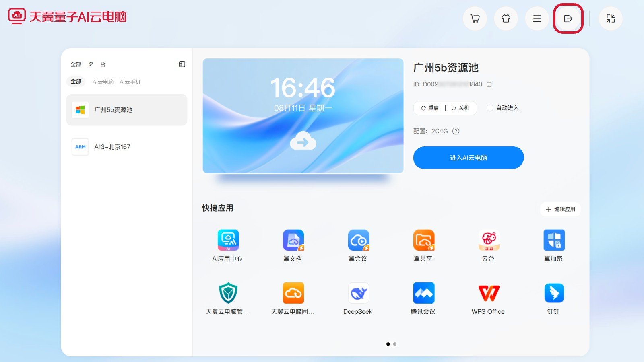
Task: Go to first page dot of apps
Action: (x=388, y=344)
